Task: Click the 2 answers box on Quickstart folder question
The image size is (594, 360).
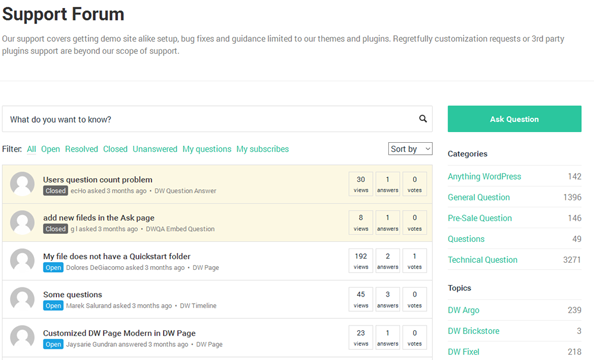Action: point(388,261)
